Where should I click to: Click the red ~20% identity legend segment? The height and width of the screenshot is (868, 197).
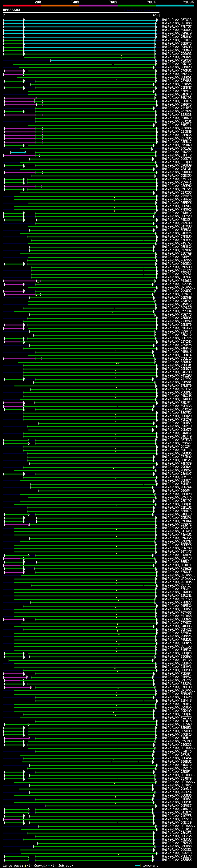click(x=22, y=6)
